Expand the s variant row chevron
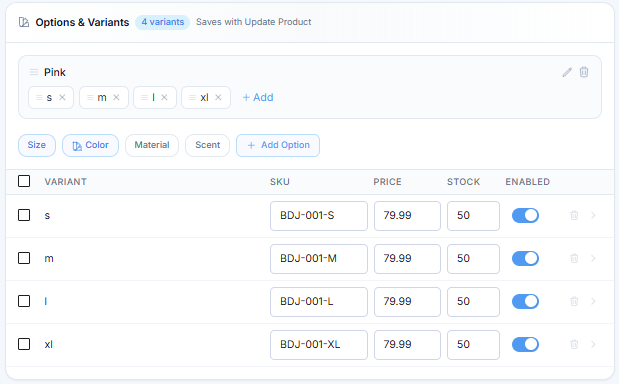 [x=593, y=215]
